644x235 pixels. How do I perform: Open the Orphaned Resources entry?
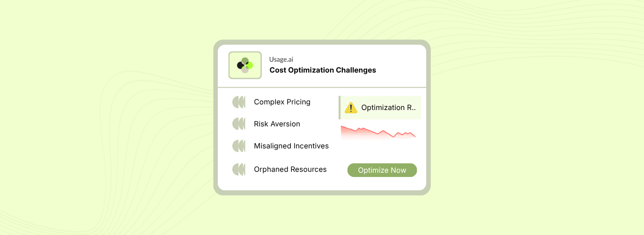pyautogui.click(x=290, y=169)
